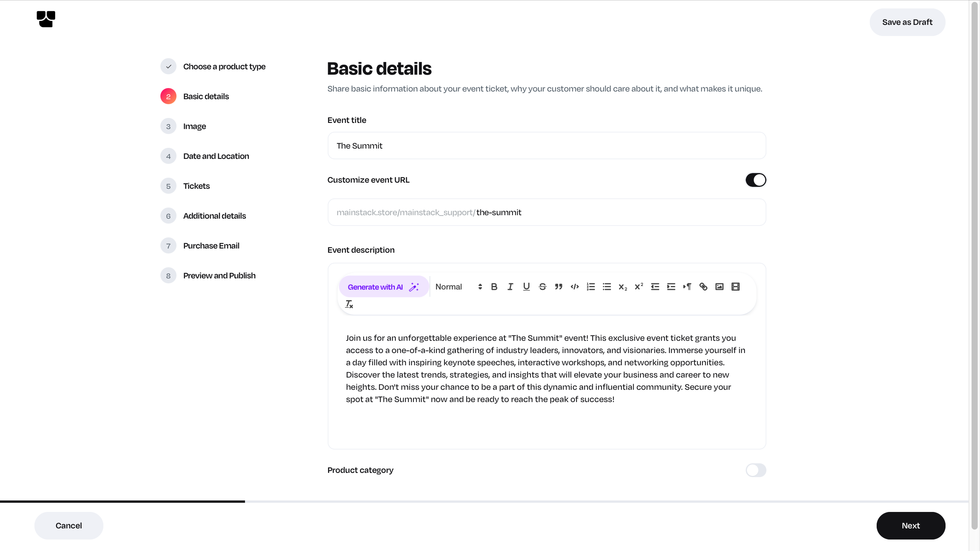Click Generate with AI button

click(x=383, y=287)
